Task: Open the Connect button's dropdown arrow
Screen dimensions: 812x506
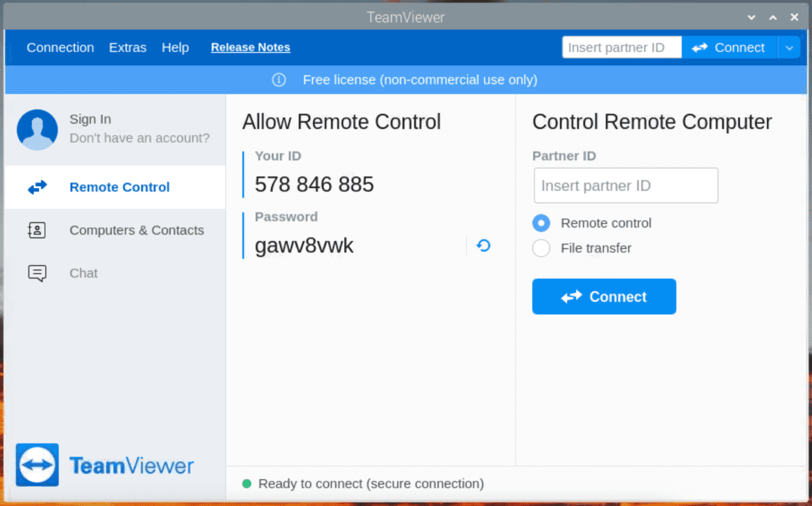Action: point(789,47)
